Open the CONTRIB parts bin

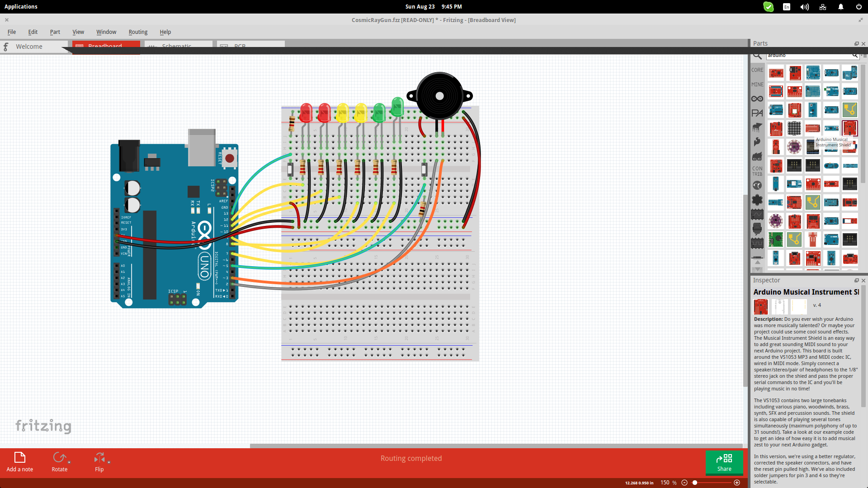(757, 171)
